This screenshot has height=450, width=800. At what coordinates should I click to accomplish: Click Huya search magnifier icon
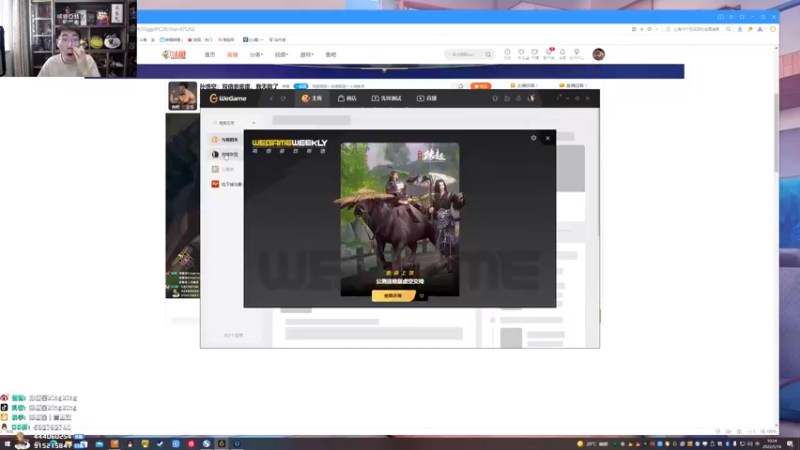pos(488,54)
